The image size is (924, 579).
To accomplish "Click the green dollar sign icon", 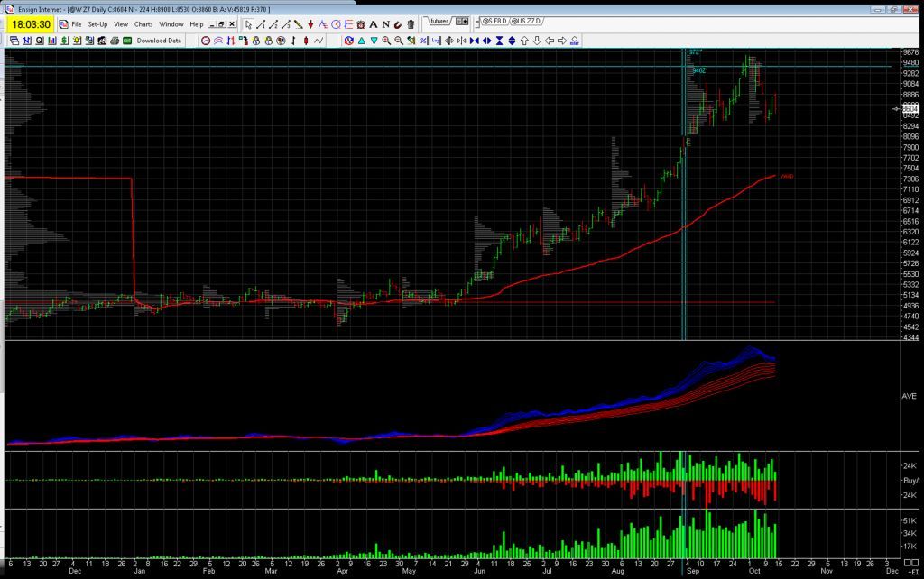I will point(64,41).
